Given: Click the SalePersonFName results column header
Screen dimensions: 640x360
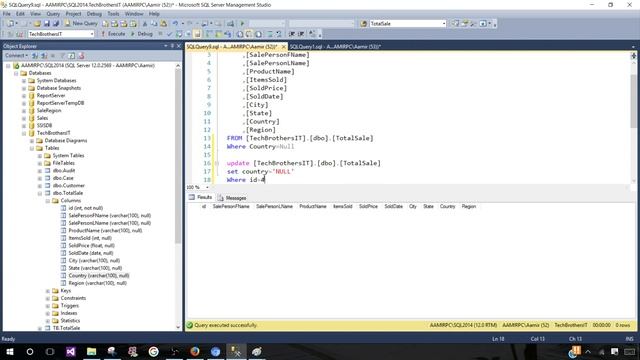Looking at the screenshot, I should (231, 207).
